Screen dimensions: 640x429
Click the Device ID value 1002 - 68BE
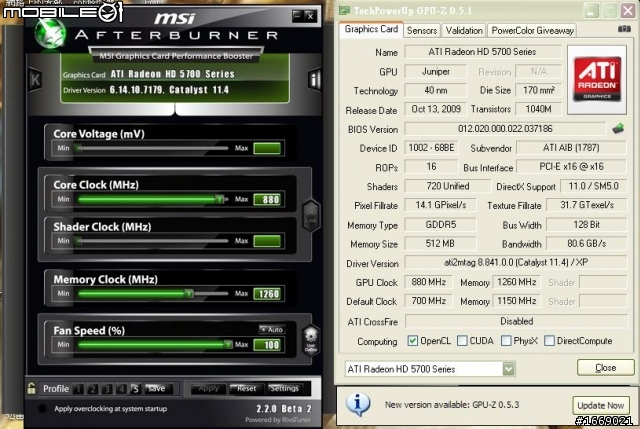click(431, 148)
